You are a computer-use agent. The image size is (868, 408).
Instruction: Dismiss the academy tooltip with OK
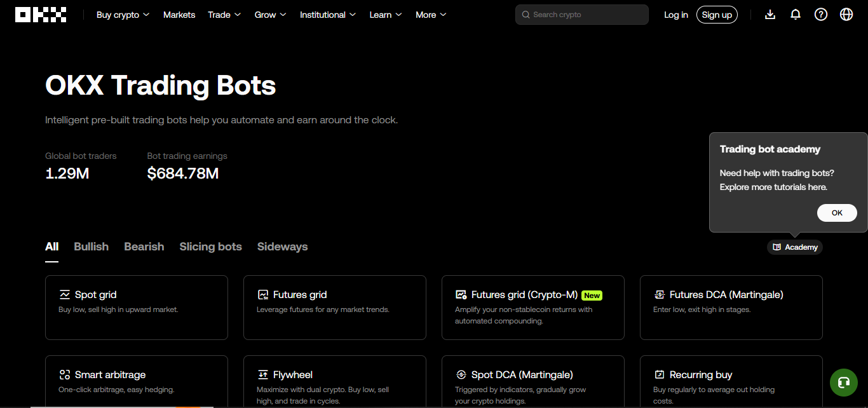tap(837, 213)
